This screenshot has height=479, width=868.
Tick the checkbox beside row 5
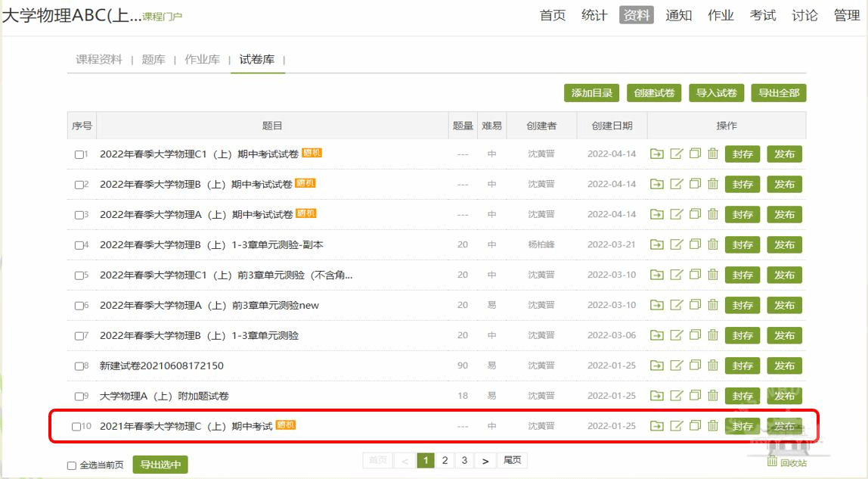79,275
